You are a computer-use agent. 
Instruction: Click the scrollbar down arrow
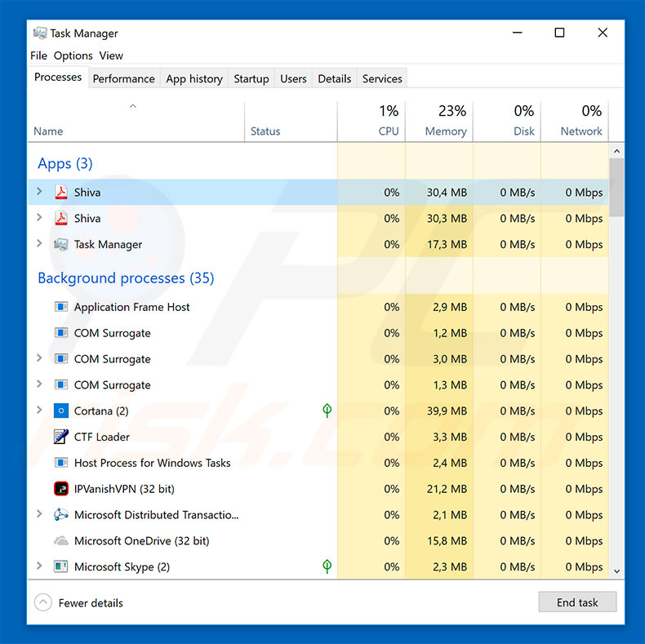coord(616,571)
